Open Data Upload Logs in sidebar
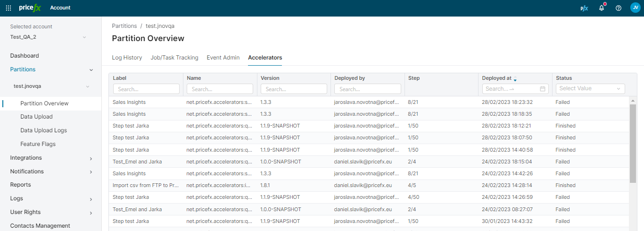The image size is (644, 231). [x=43, y=130]
